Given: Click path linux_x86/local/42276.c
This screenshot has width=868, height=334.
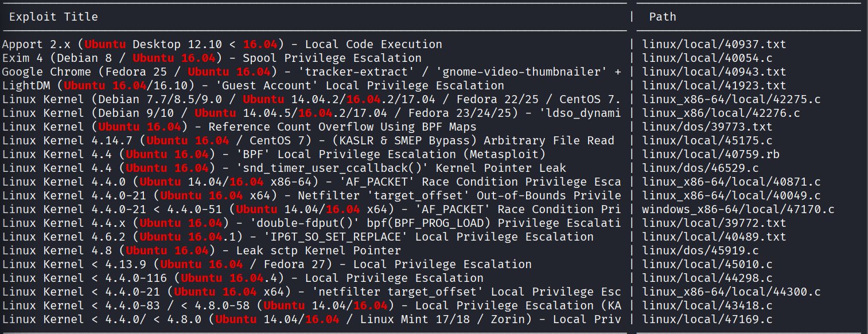Looking at the screenshot, I should (x=721, y=113).
